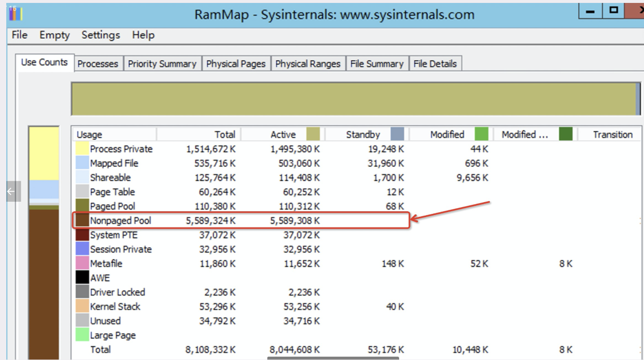Click the Large Page light green swatch
The height and width of the screenshot is (360, 644).
tap(82, 335)
